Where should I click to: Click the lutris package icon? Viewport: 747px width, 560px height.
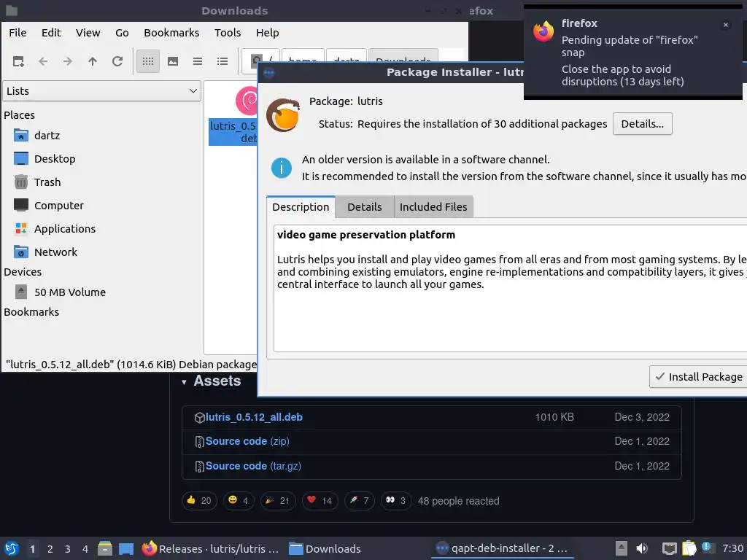pyautogui.click(x=283, y=114)
